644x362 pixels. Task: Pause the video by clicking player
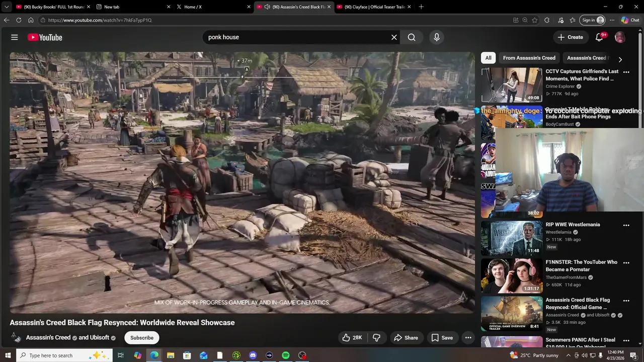coord(242,183)
